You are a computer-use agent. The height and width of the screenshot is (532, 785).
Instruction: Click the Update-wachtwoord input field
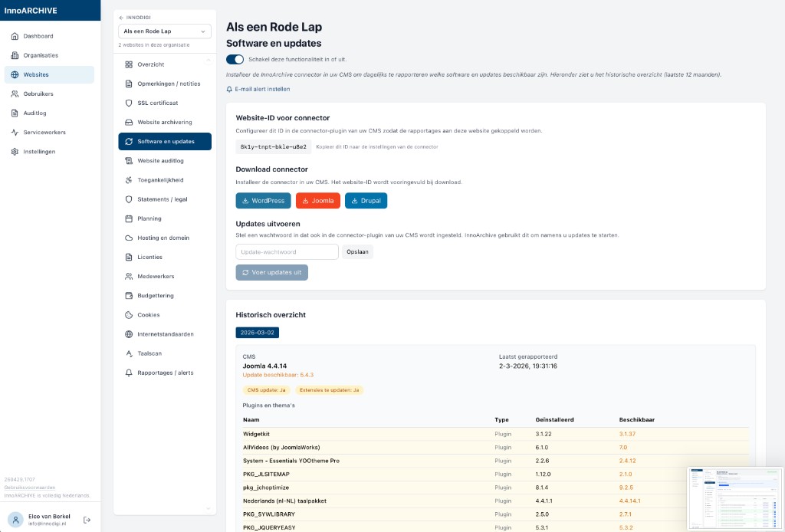(x=287, y=252)
